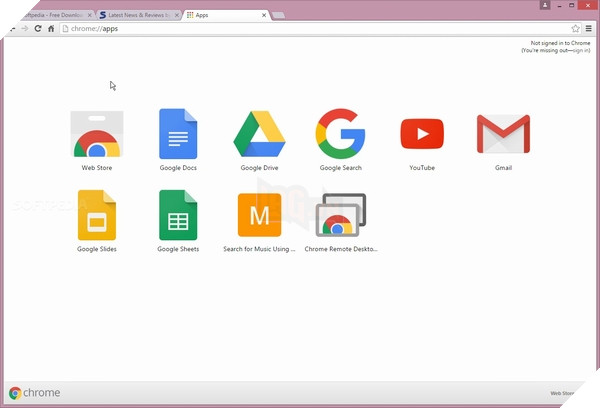Open the YouTube app icon
The image size is (600, 408).
[422, 134]
